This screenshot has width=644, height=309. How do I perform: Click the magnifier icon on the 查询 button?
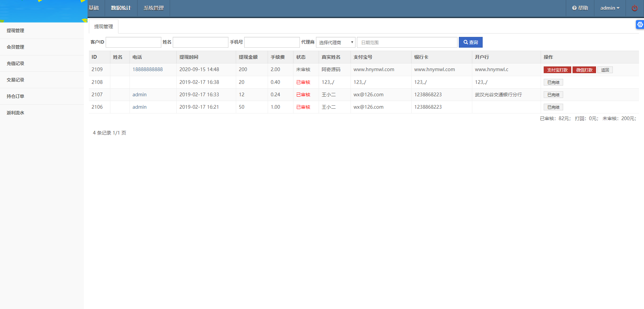pos(466,42)
